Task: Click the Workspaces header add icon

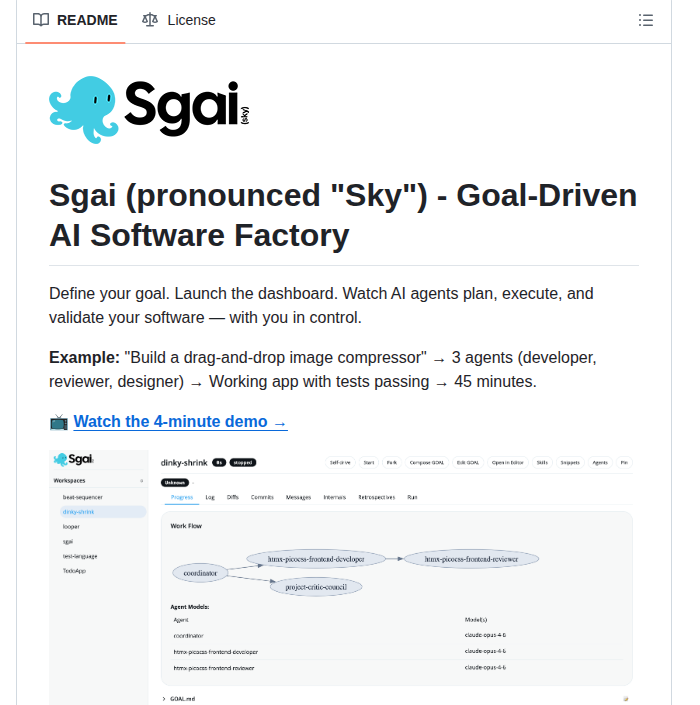Action: point(142,481)
